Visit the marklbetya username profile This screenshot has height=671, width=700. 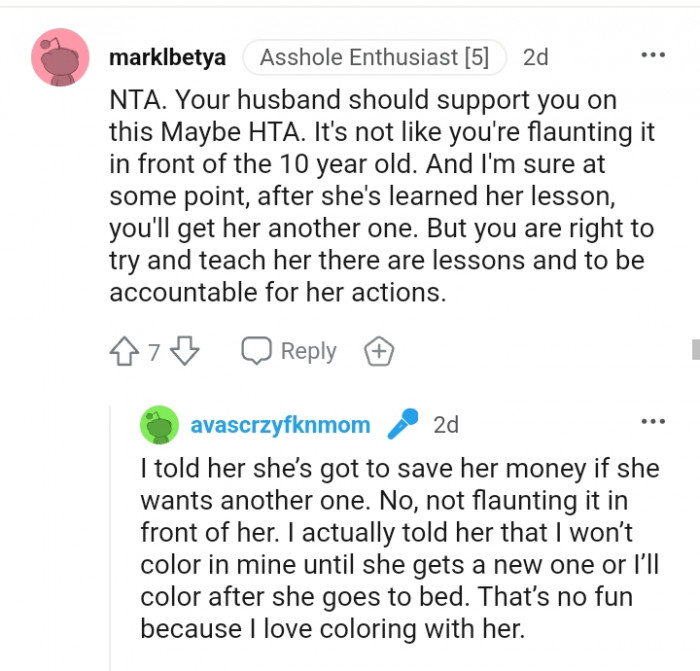167,58
